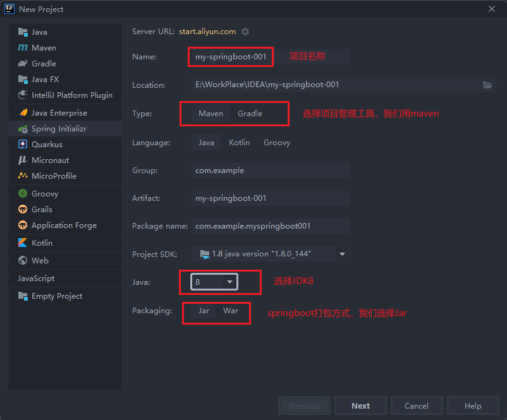Click the Package name field
This screenshot has width=507, height=420.
click(x=271, y=226)
